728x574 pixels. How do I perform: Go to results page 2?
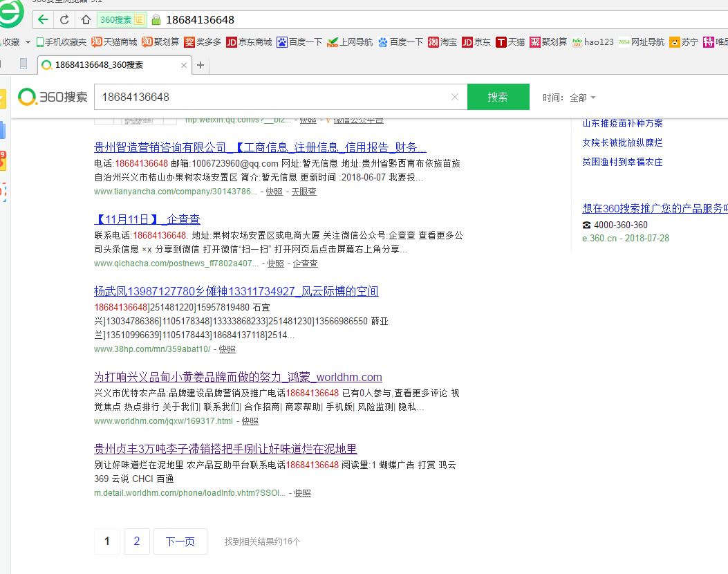pyautogui.click(x=136, y=541)
